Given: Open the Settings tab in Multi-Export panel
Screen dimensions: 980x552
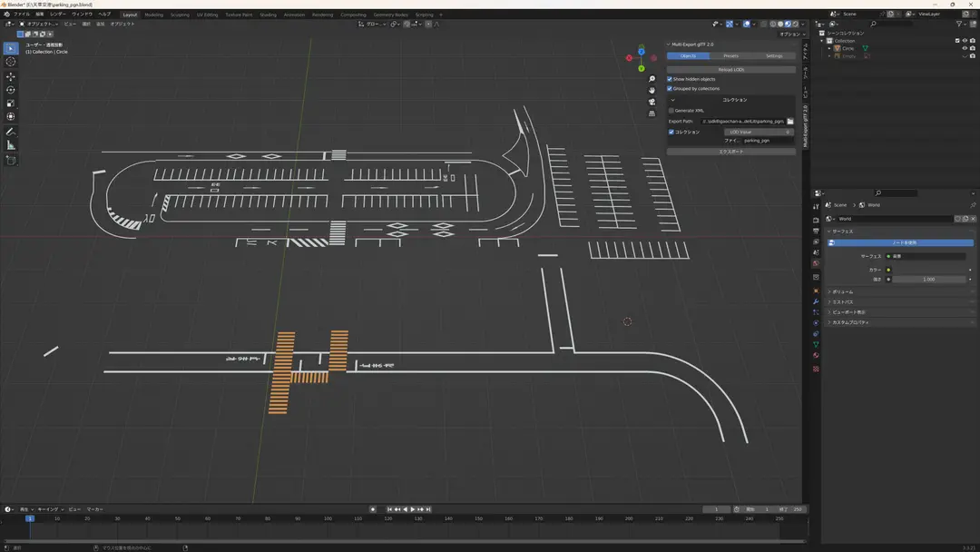Looking at the screenshot, I should click(x=774, y=55).
